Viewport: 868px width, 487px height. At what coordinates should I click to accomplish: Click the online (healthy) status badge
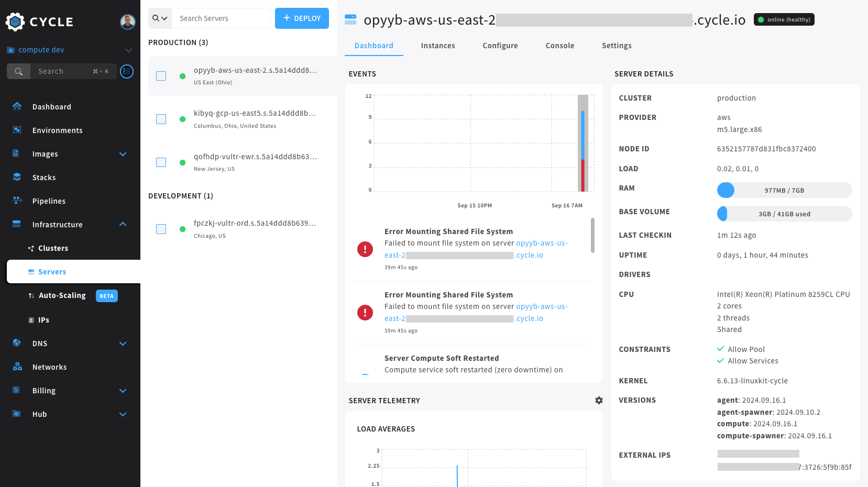pyautogui.click(x=784, y=19)
